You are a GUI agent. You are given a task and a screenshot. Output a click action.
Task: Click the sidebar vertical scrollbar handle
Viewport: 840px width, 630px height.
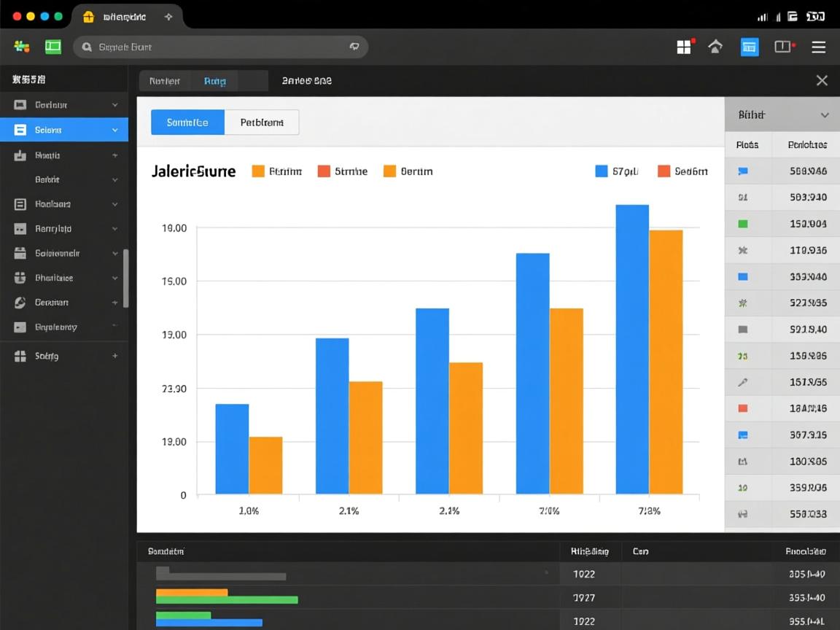tap(126, 279)
